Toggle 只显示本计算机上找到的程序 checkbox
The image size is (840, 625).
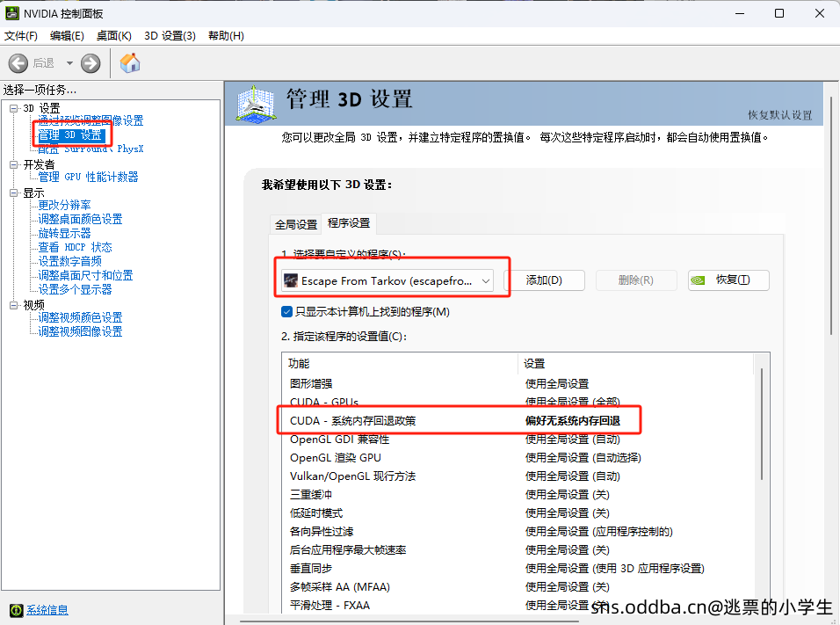pos(287,312)
